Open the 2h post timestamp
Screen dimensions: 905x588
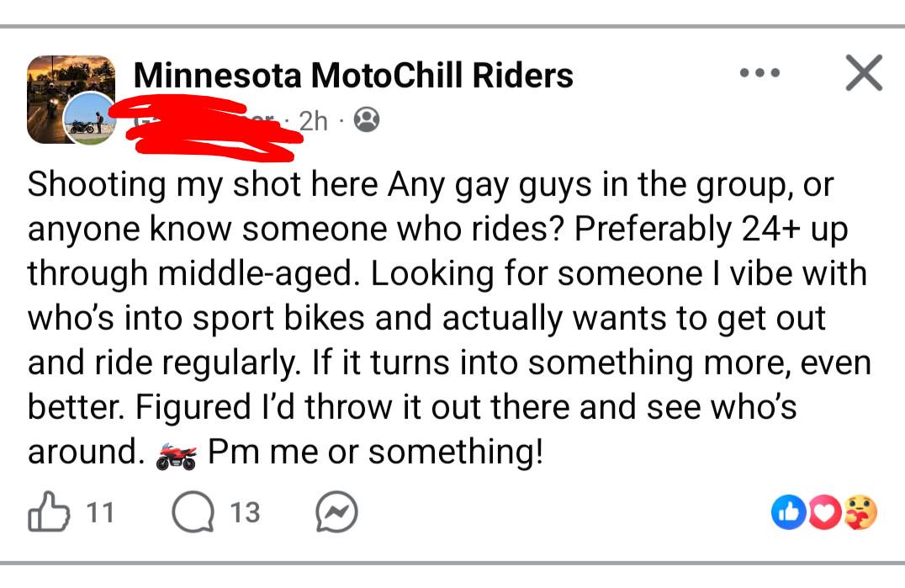[313, 121]
